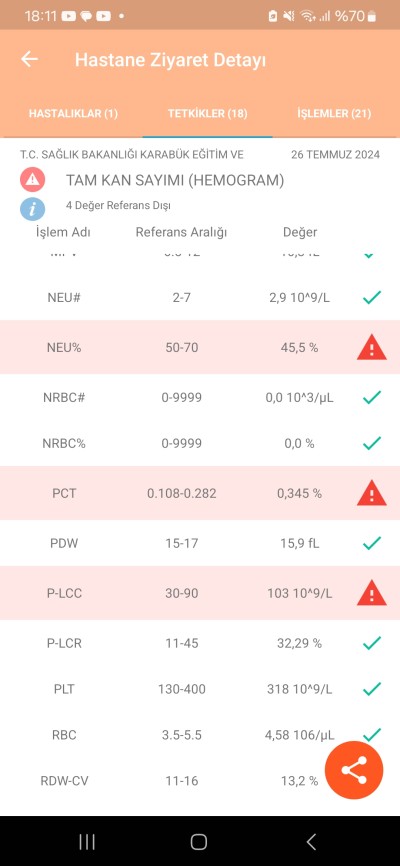Tap the RBC row label
This screenshot has height=866, width=400.
64,735
